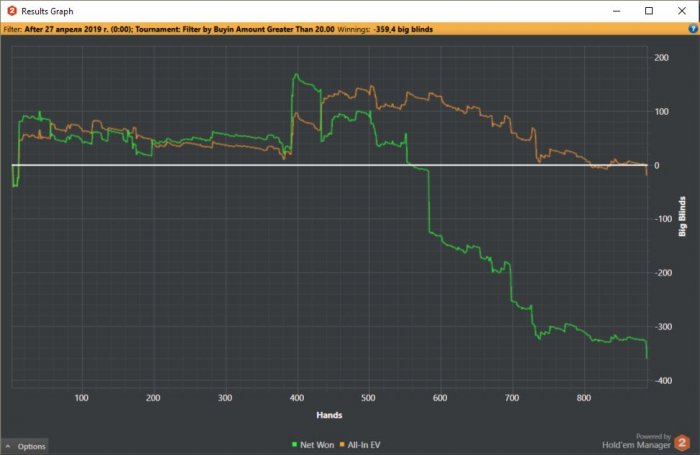Click the 0 y-axis label
The height and width of the screenshot is (455, 700).
(x=657, y=166)
